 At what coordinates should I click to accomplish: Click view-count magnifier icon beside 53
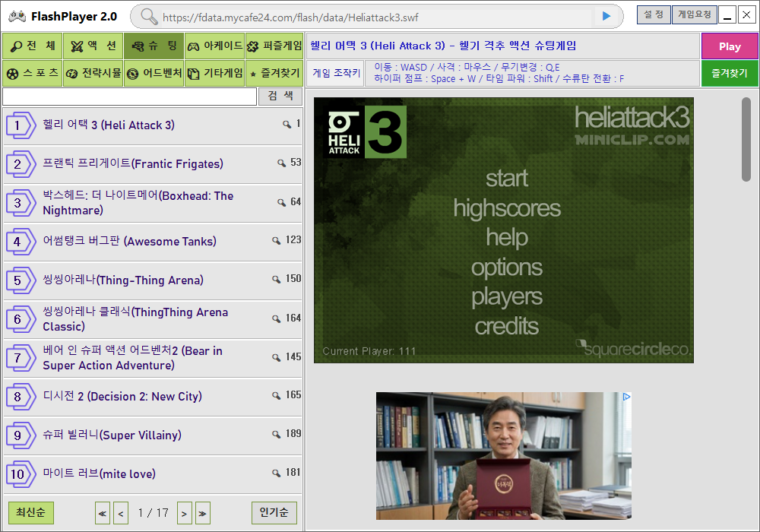281,163
